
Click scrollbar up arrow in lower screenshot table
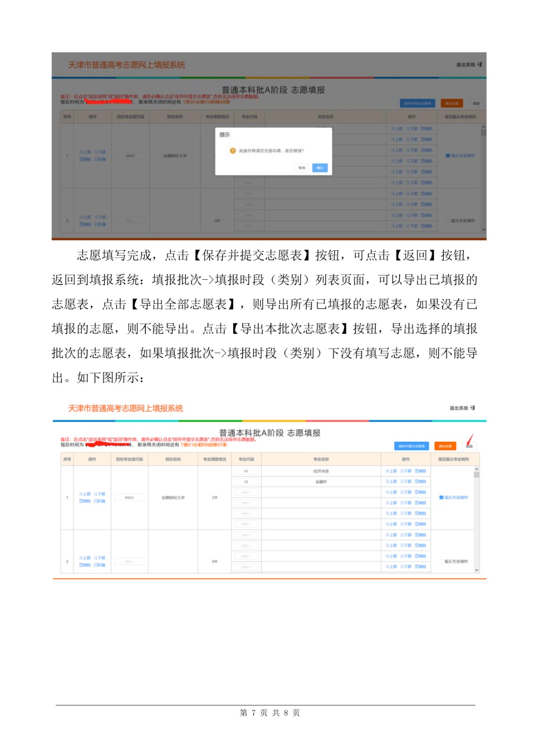pos(476,469)
